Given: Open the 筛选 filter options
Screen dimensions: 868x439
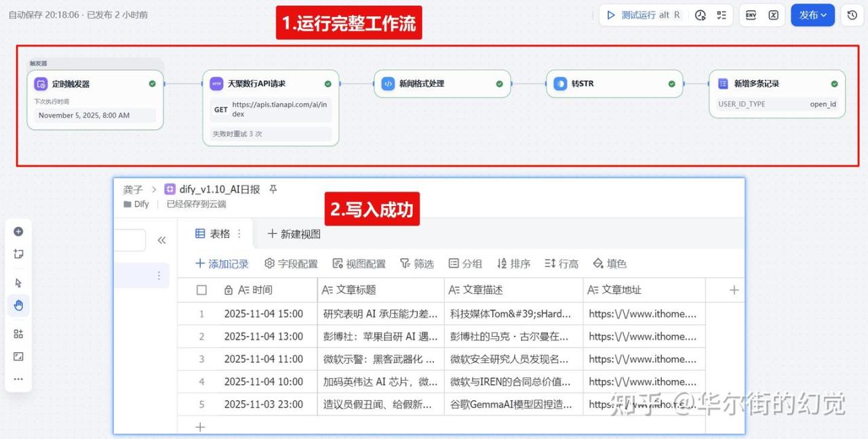Looking at the screenshot, I should point(416,264).
